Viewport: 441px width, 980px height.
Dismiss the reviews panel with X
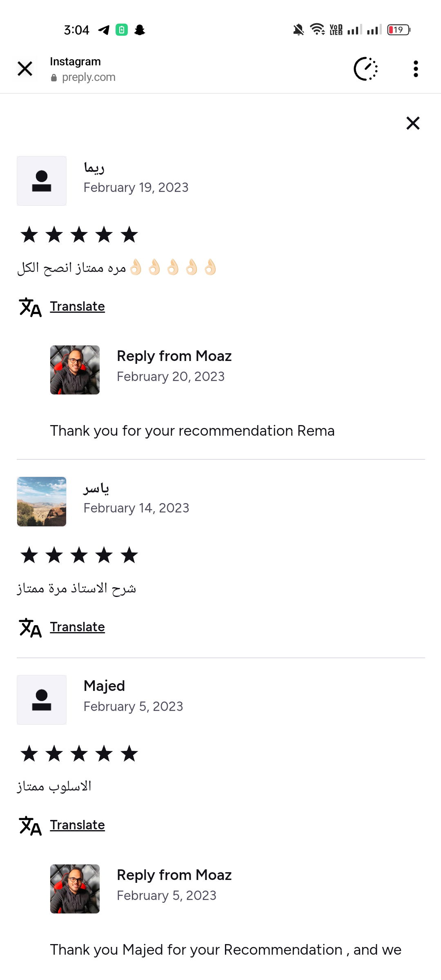tap(413, 123)
